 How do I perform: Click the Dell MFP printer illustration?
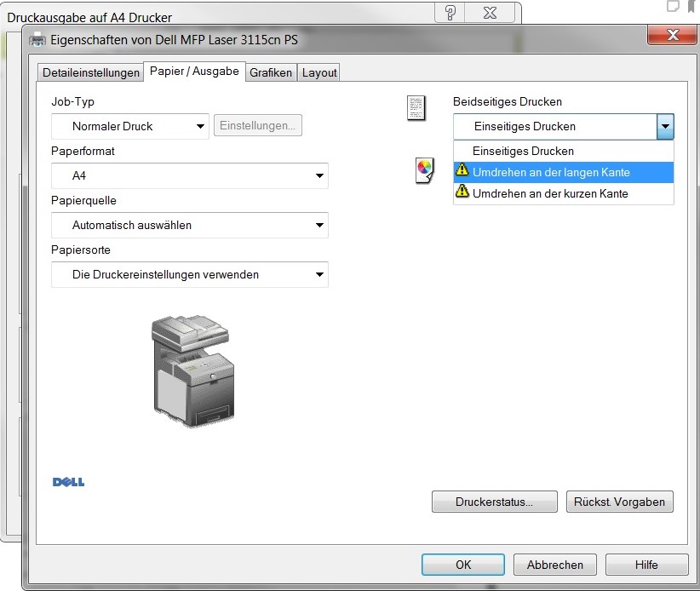(192, 370)
